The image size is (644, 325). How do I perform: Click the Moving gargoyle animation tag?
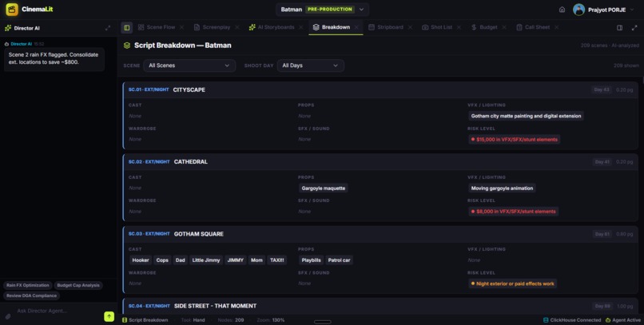pos(502,188)
